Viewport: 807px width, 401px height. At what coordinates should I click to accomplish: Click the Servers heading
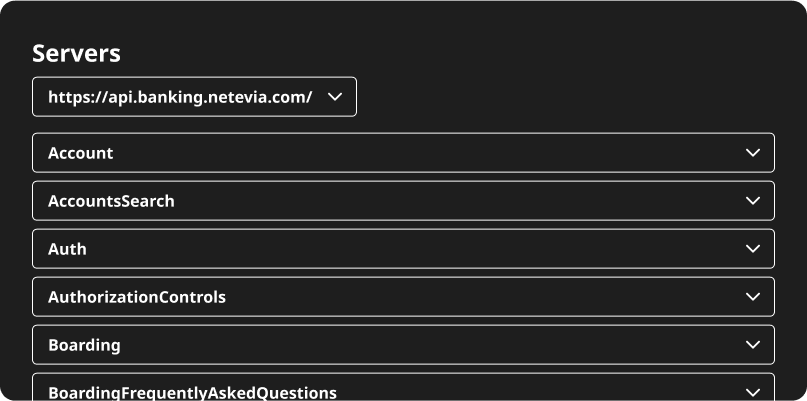point(76,54)
